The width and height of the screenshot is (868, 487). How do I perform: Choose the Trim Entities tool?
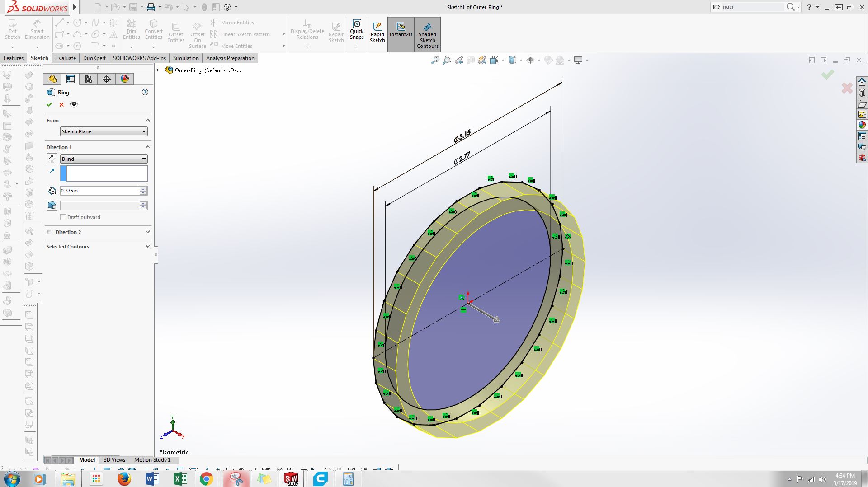[x=132, y=30]
